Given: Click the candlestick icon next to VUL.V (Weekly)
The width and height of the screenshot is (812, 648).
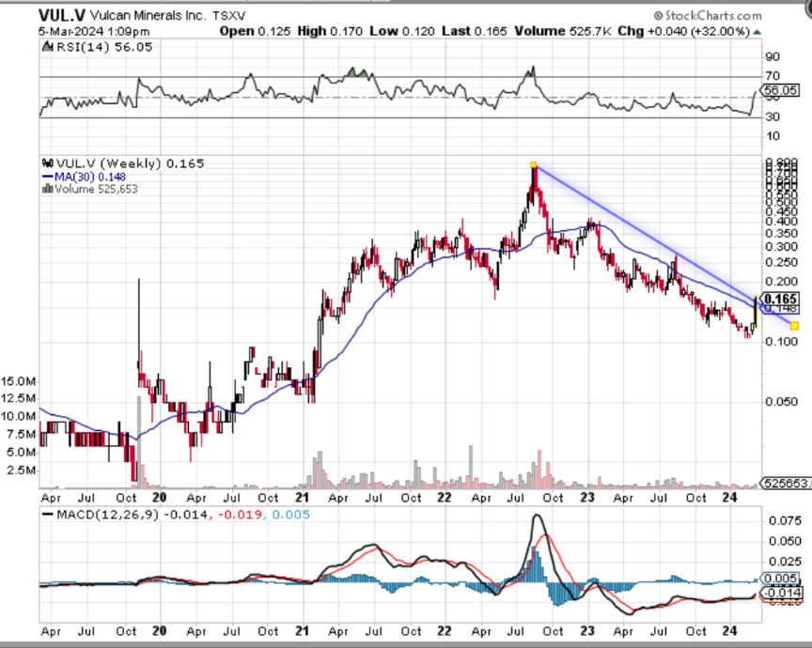Looking at the screenshot, I should 48,163.
